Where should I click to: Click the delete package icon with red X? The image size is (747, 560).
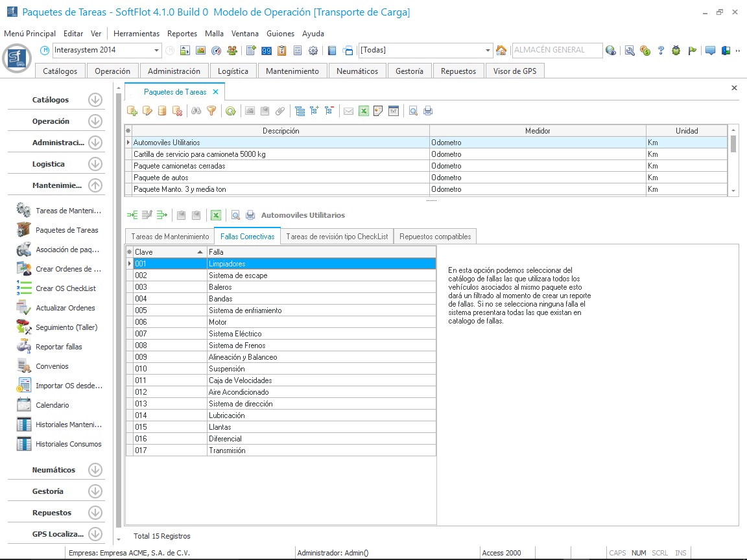[177, 111]
